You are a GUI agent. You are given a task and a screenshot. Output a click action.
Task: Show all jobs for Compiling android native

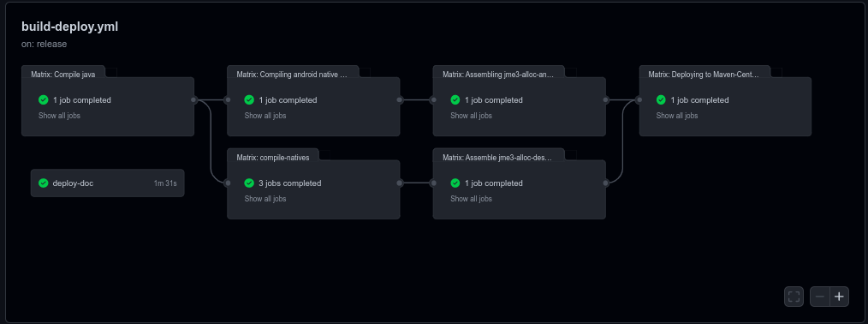pos(265,116)
